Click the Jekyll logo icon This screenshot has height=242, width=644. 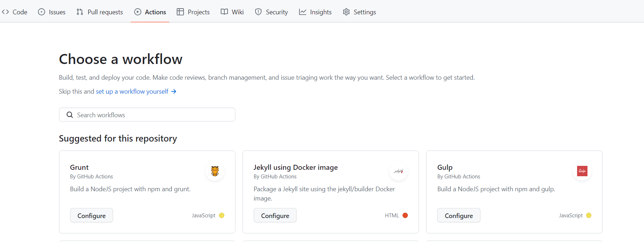tap(399, 171)
